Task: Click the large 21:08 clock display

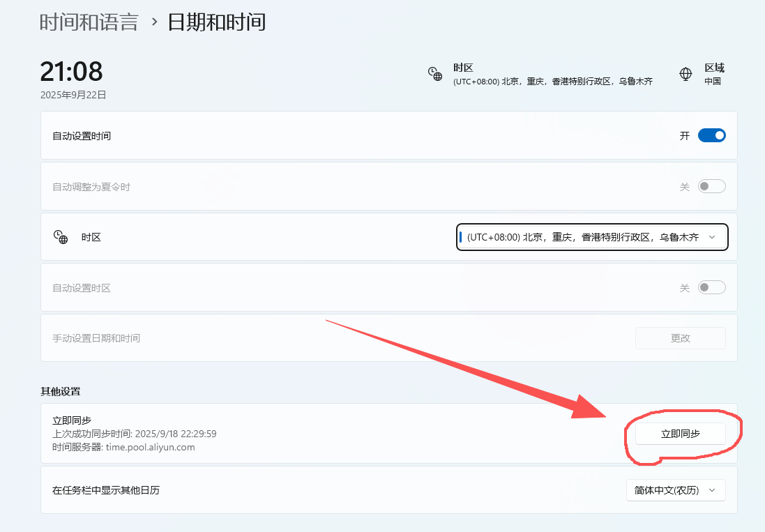Action: (71, 71)
